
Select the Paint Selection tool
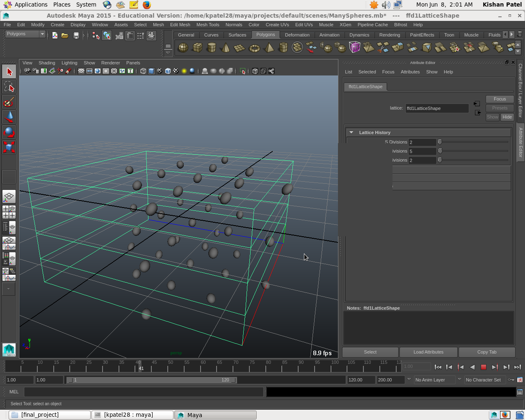coord(9,102)
